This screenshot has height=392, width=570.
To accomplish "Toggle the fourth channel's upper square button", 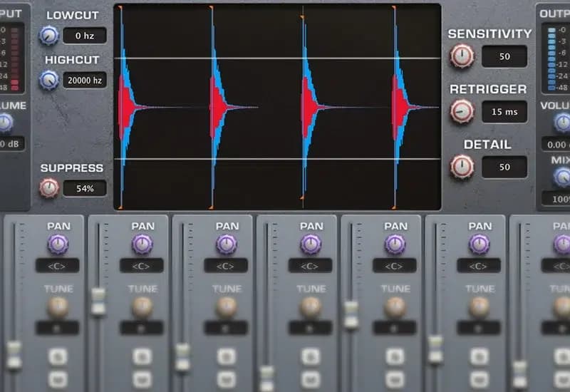I will coord(311,356).
